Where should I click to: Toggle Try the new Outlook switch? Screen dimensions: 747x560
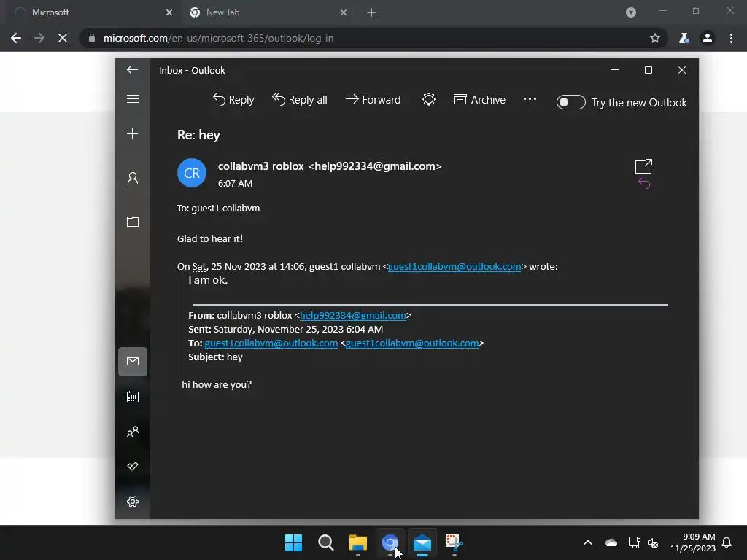click(x=570, y=102)
